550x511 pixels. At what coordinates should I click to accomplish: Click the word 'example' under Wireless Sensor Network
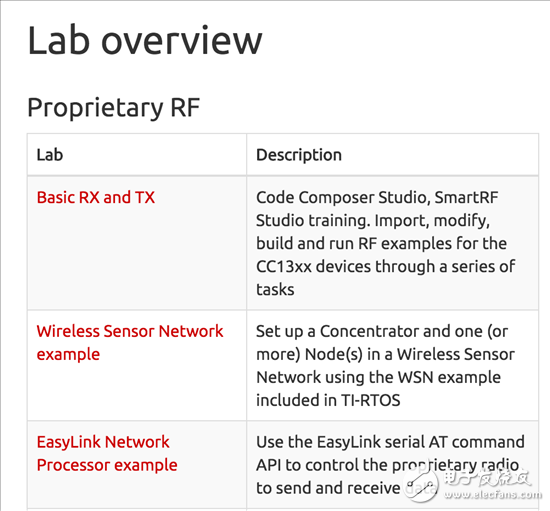(68, 354)
